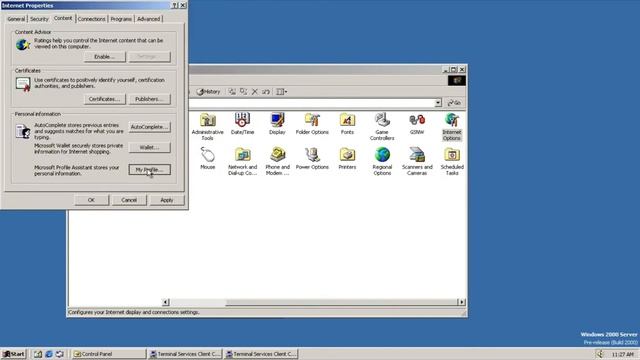The height and width of the screenshot is (360, 640).
Task: Click the Certificates... button
Action: click(x=104, y=99)
